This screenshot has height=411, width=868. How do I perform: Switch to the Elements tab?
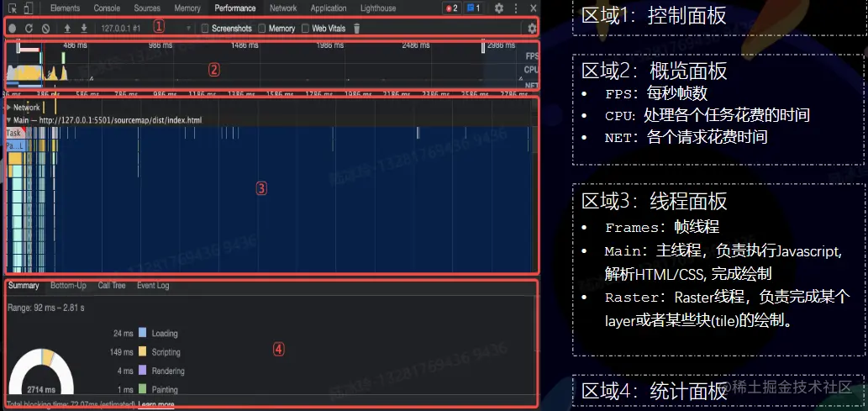tap(65, 8)
